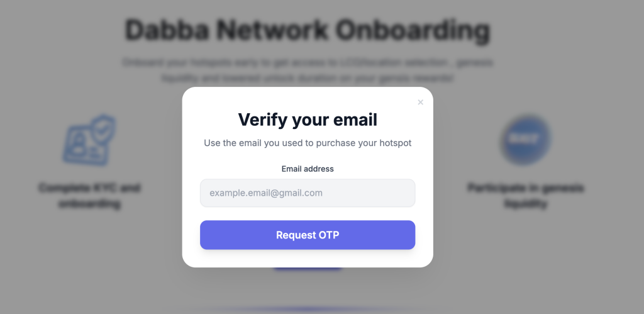Click the round blue token icon
The image size is (644, 314).
click(x=526, y=139)
